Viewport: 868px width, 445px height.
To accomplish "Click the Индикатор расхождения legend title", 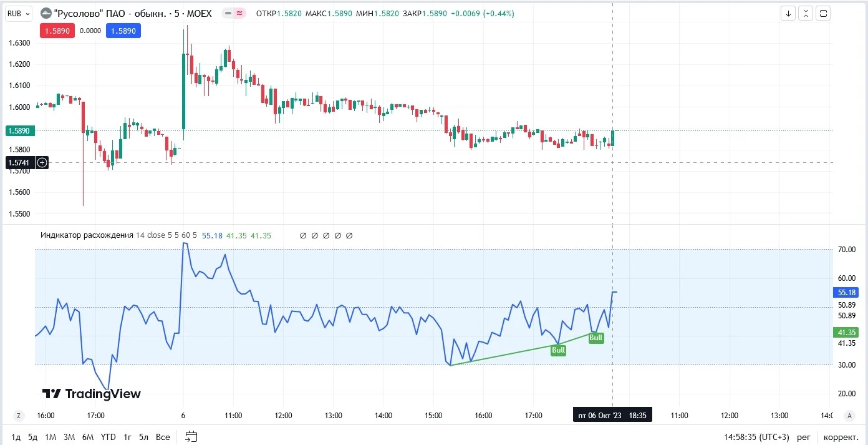I will click(87, 235).
